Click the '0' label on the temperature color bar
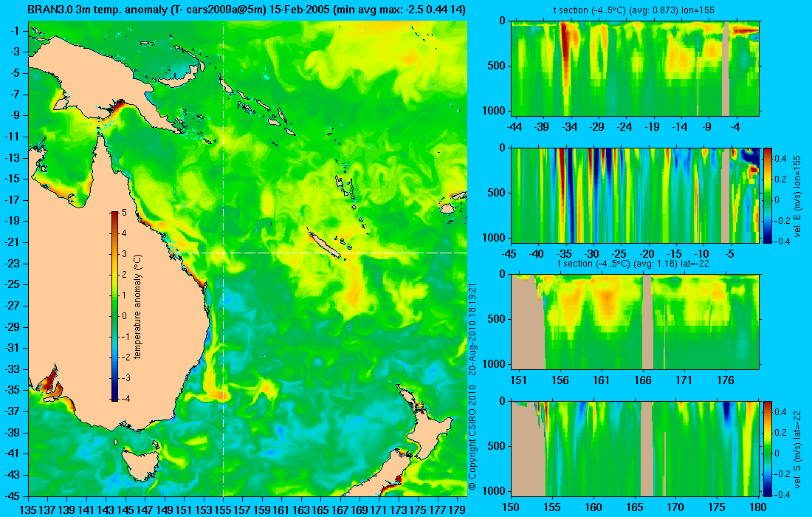 click(124, 316)
